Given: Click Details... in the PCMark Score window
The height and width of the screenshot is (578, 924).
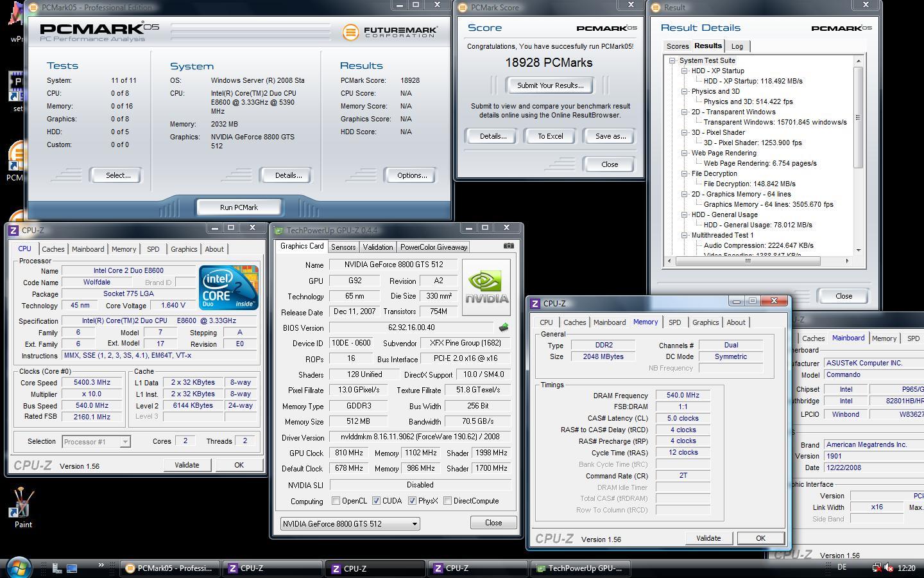Looking at the screenshot, I should pyautogui.click(x=493, y=136).
